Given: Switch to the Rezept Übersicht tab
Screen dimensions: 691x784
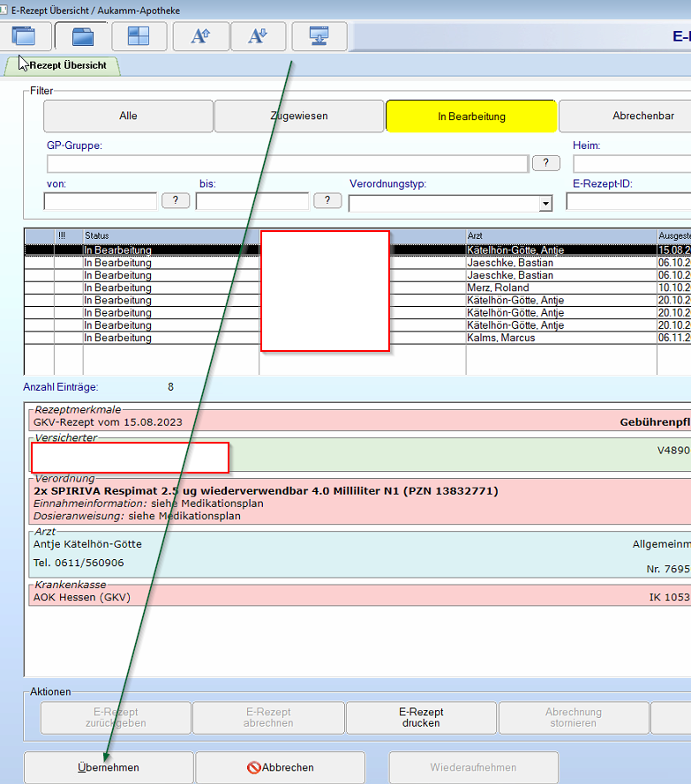Looking at the screenshot, I should (x=67, y=66).
